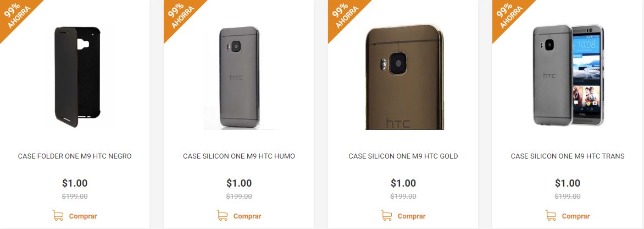Open the gold silicone case product image
644x229 pixels.
point(404,77)
